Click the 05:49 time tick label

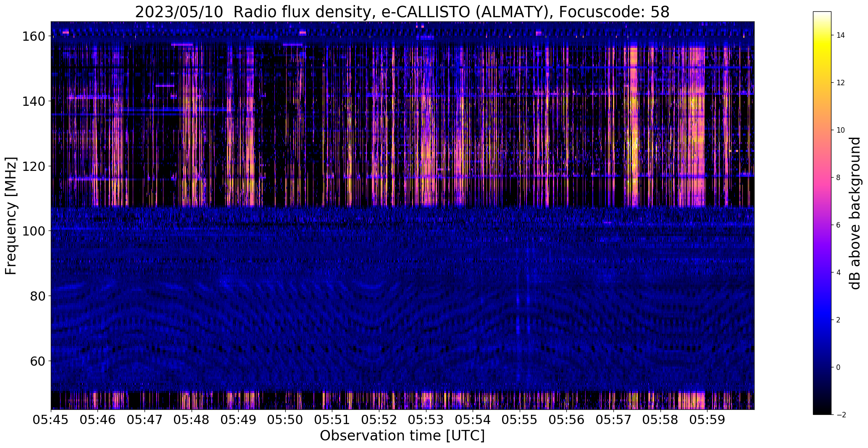pos(239,420)
